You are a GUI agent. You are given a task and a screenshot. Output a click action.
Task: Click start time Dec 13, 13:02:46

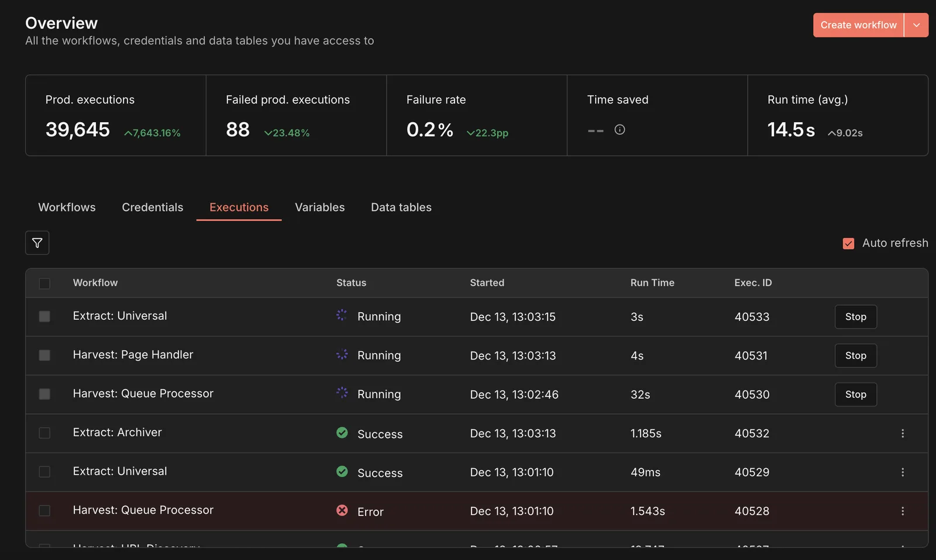(x=514, y=395)
